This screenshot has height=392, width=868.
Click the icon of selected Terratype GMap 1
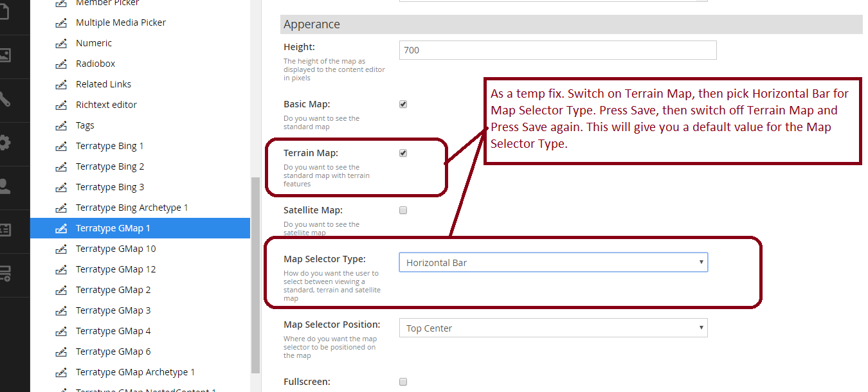pos(61,228)
